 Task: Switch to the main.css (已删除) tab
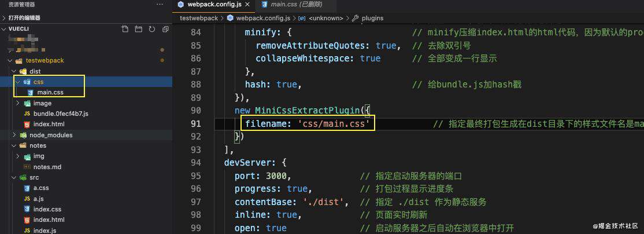pyautogui.click(x=296, y=5)
